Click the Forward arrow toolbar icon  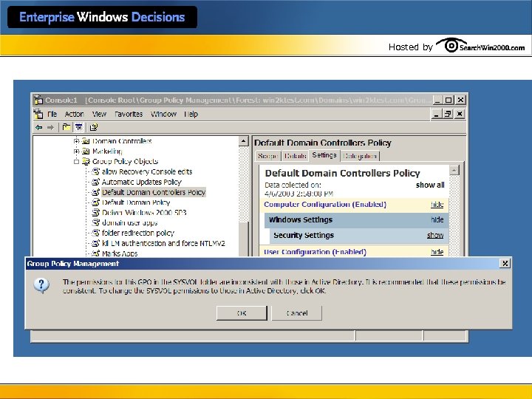50,127
